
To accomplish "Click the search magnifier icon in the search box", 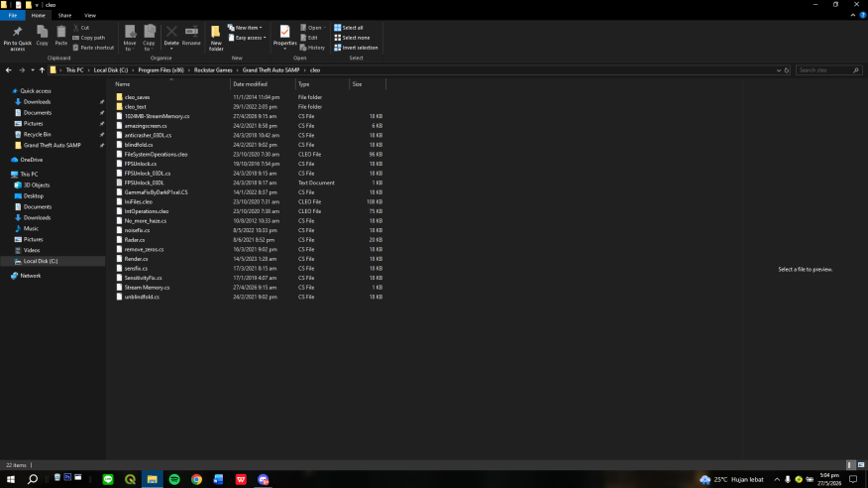I will pyautogui.click(x=856, y=70).
